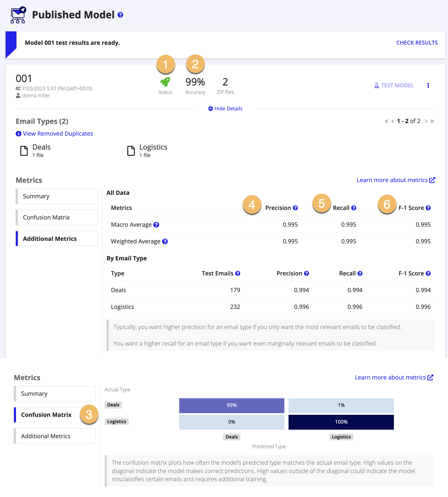Click the CHECK RESULTS link
This screenshot has width=448, height=497.
[417, 43]
